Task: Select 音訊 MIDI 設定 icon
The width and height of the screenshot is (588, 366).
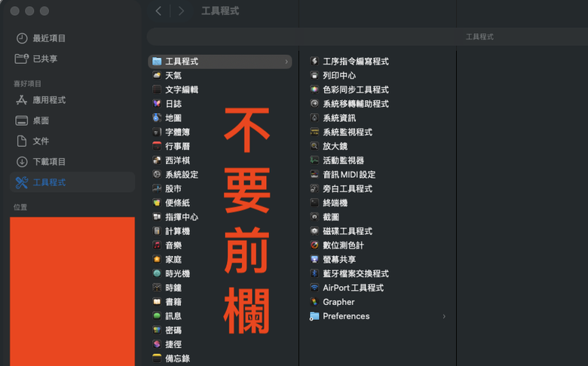Action: 314,175
